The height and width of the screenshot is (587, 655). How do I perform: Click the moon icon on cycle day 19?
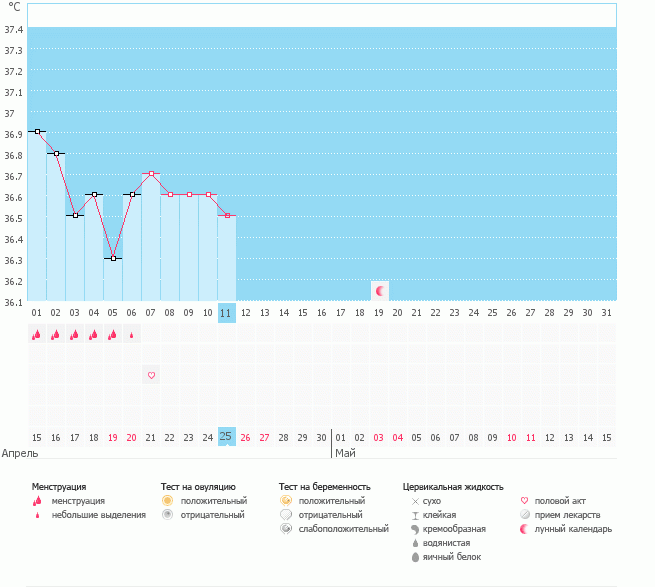tap(379, 290)
